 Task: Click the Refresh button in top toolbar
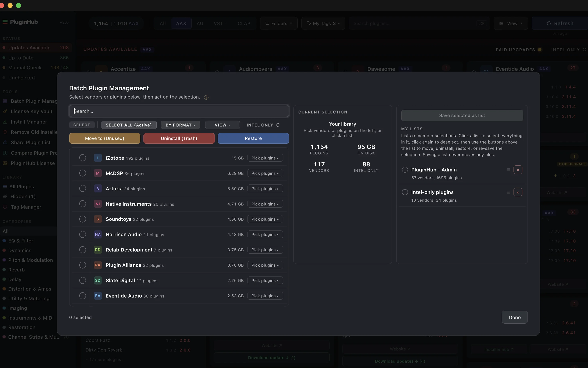click(x=560, y=23)
